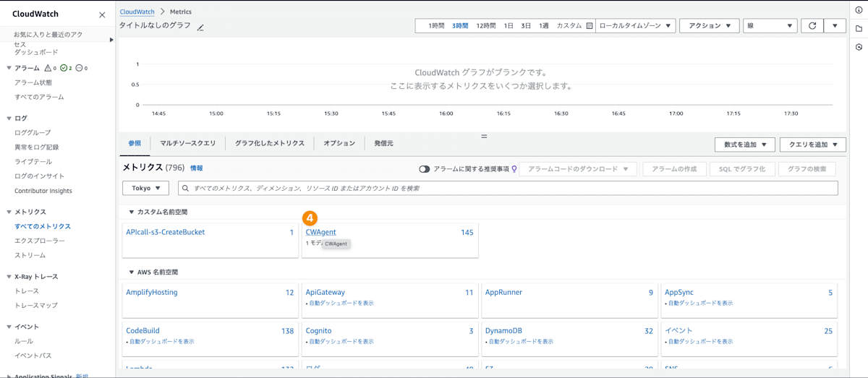Show automatic dashboard for AppSync
The image size is (868, 378).
[x=700, y=303]
